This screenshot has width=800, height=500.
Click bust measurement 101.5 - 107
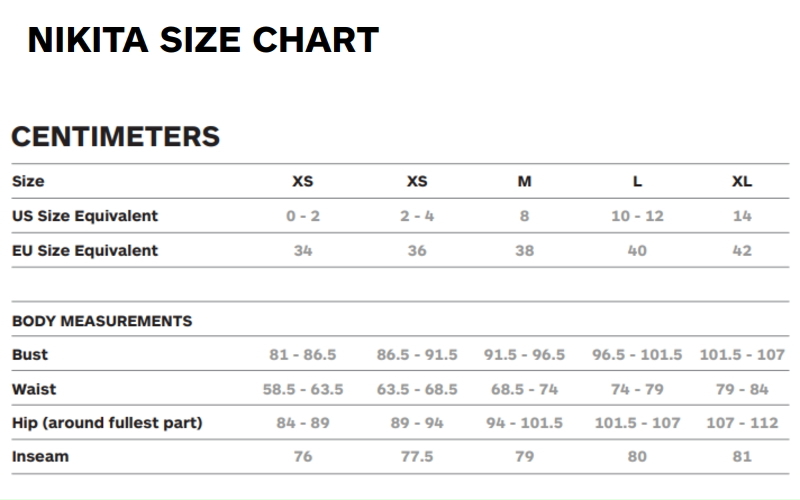(742, 355)
